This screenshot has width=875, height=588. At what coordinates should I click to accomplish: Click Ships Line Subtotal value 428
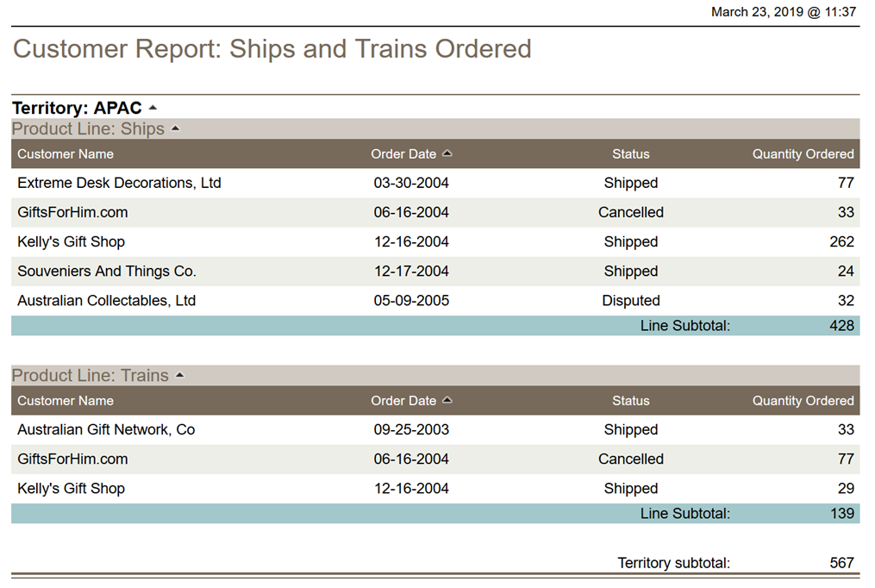pyautogui.click(x=841, y=326)
